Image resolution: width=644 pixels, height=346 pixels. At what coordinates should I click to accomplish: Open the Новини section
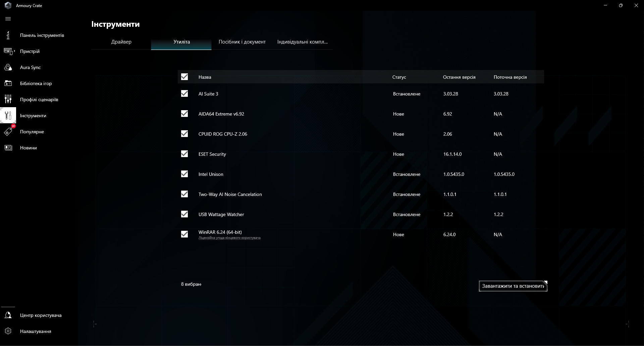[28, 147]
